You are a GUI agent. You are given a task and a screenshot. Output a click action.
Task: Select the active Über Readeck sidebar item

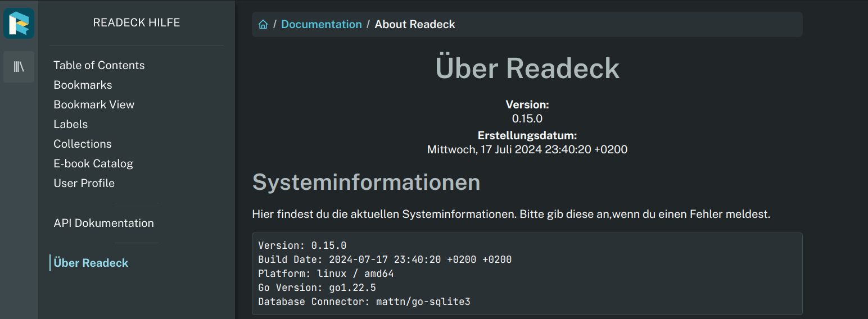(91, 263)
